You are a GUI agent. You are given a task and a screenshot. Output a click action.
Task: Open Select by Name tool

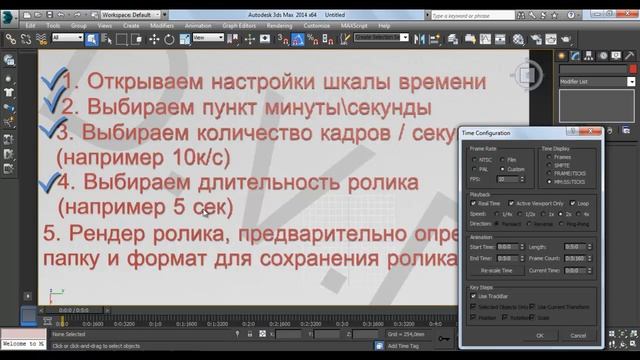107,39
